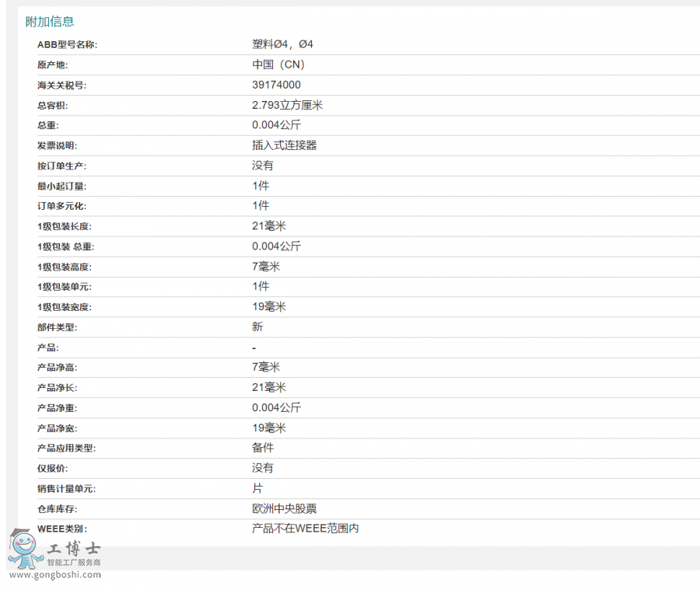Click the 最小起订量 label

(x=61, y=186)
